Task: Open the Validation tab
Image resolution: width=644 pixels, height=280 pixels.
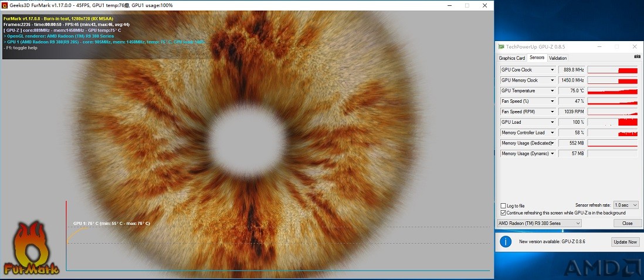Action: point(558,58)
